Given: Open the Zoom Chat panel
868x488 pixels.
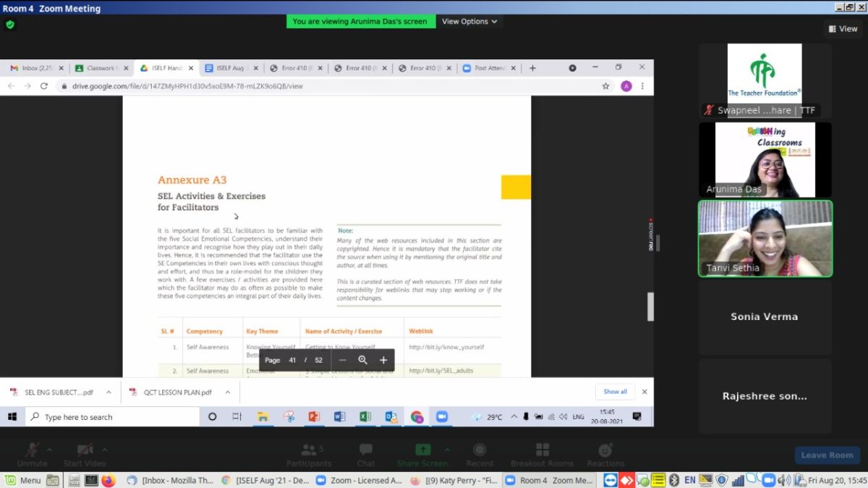Looking at the screenshot, I should (x=365, y=455).
